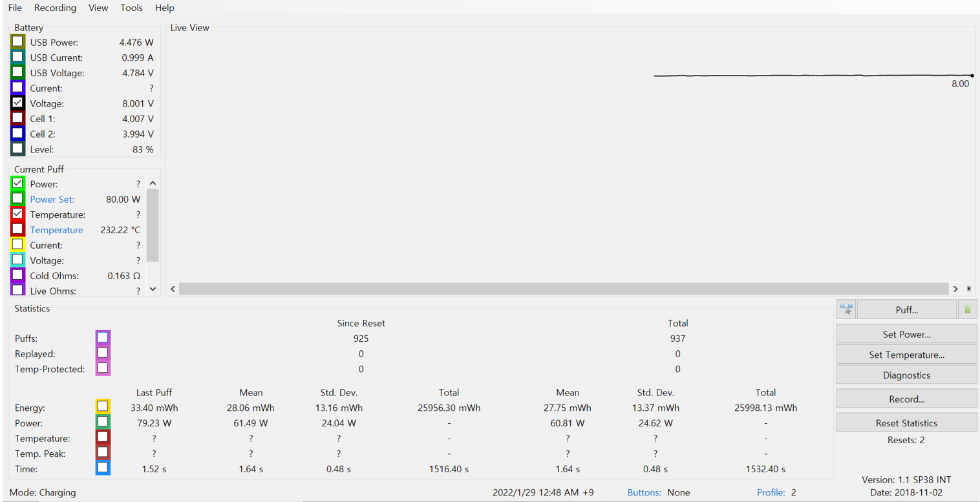Viewport: 980px width, 502px height.
Task: Enable USB Power graph checkbox
Action: [17, 42]
